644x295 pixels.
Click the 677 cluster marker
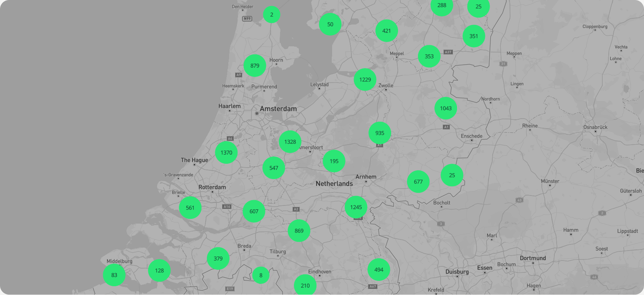(418, 182)
